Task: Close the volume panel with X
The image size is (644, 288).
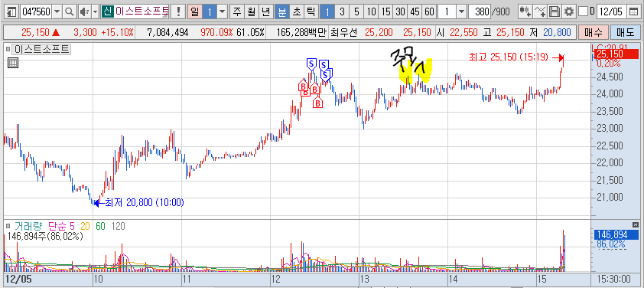Action: (636, 224)
